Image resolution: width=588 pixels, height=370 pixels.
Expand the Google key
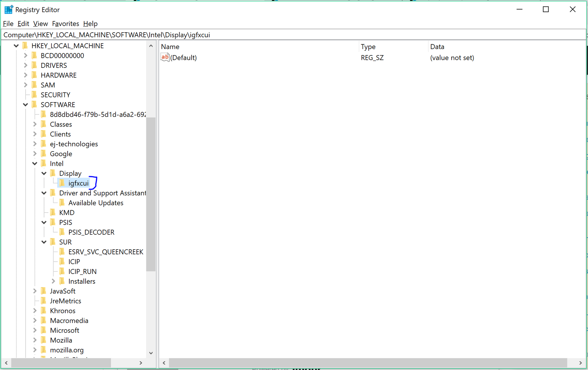coord(35,154)
